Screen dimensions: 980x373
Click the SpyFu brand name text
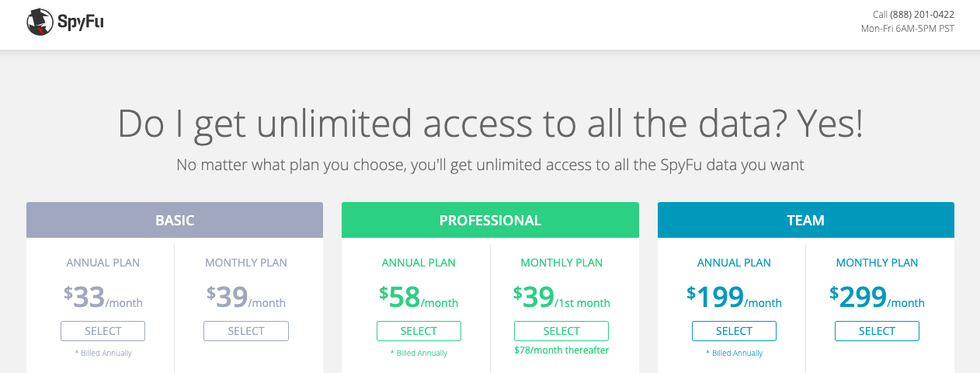[80, 23]
